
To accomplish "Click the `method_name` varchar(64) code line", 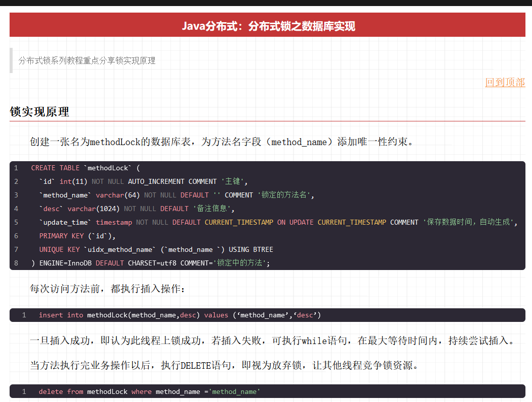I will point(176,195).
